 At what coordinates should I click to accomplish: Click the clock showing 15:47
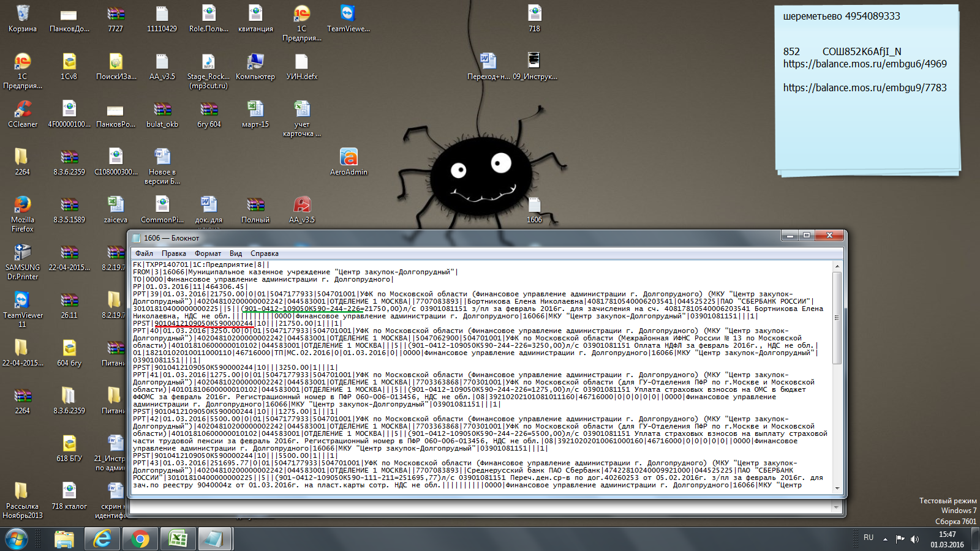(947, 539)
